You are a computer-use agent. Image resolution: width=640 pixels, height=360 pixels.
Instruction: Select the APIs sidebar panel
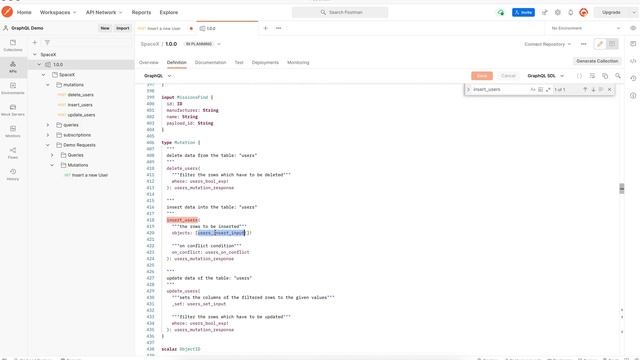coord(13,67)
